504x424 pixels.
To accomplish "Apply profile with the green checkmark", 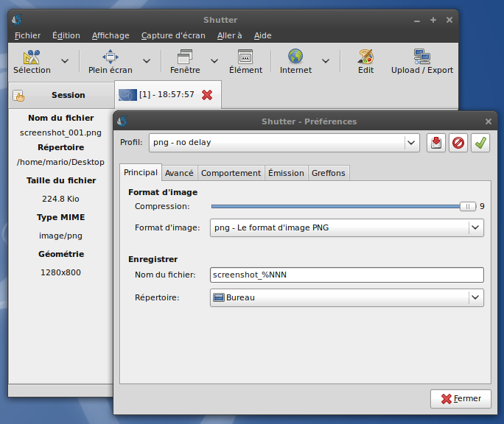I will 480,143.
